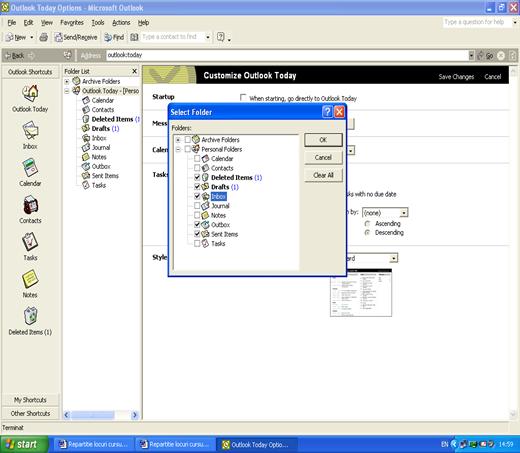This screenshot has height=453, width=520.
Task: Click the Windows Start button
Action: click(24, 444)
